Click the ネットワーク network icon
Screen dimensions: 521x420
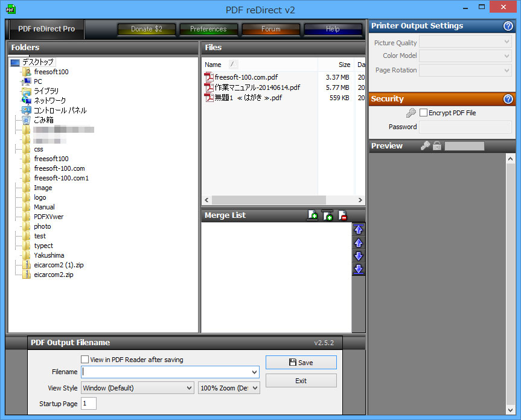point(27,100)
